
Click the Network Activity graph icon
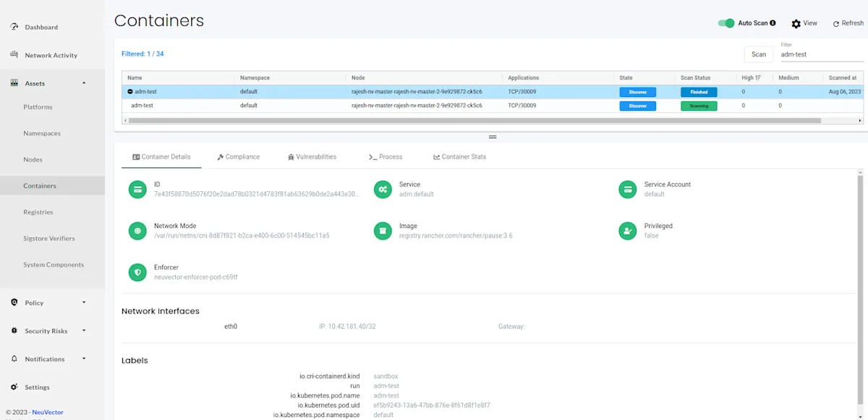point(14,55)
